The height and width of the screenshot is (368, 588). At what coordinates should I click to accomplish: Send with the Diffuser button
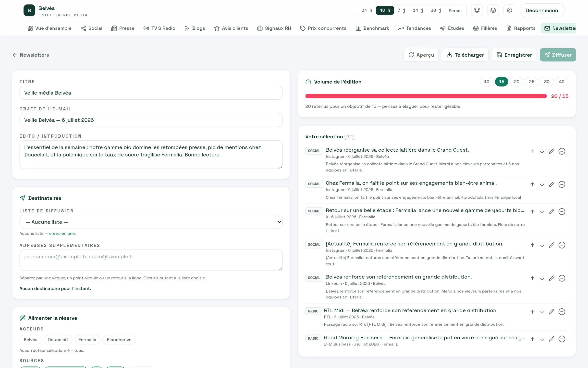tap(558, 55)
